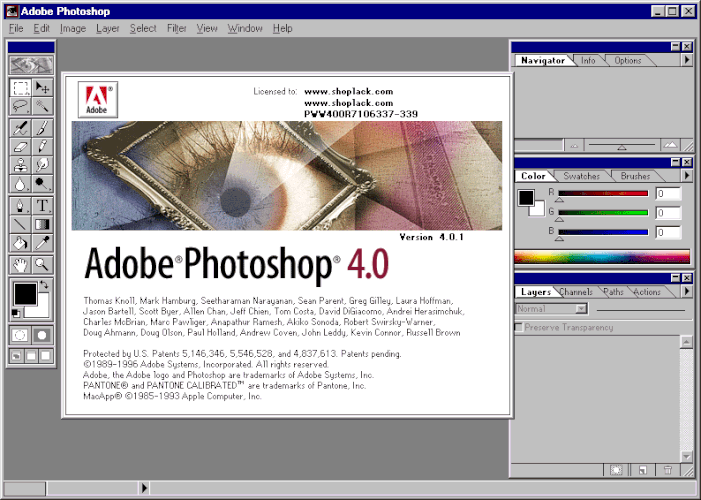Image resolution: width=701 pixels, height=500 pixels.
Task: Select the Paintbrush tool
Action: pyautogui.click(x=42, y=128)
